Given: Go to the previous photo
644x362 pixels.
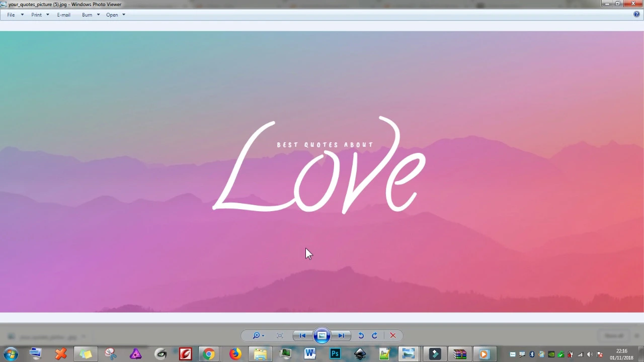Looking at the screenshot, I should tap(302, 336).
